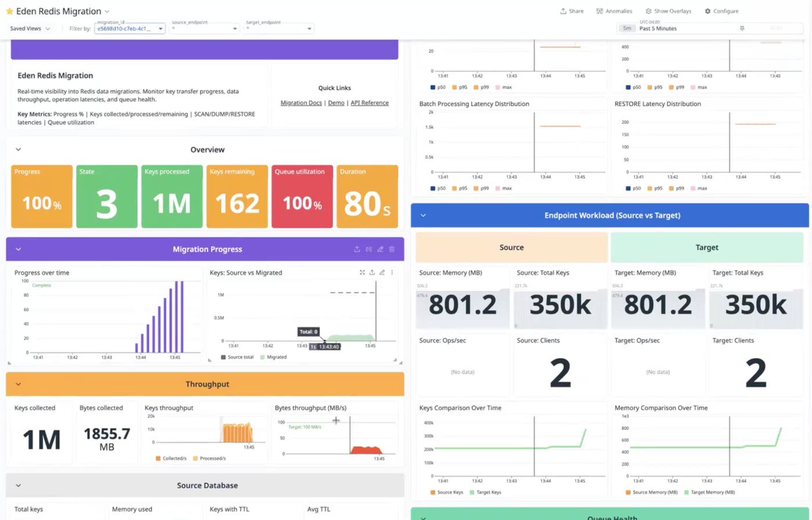This screenshot has height=520, width=812.
Task: Click the Source: Memory (MB) 801.2 value
Action: 462,305
